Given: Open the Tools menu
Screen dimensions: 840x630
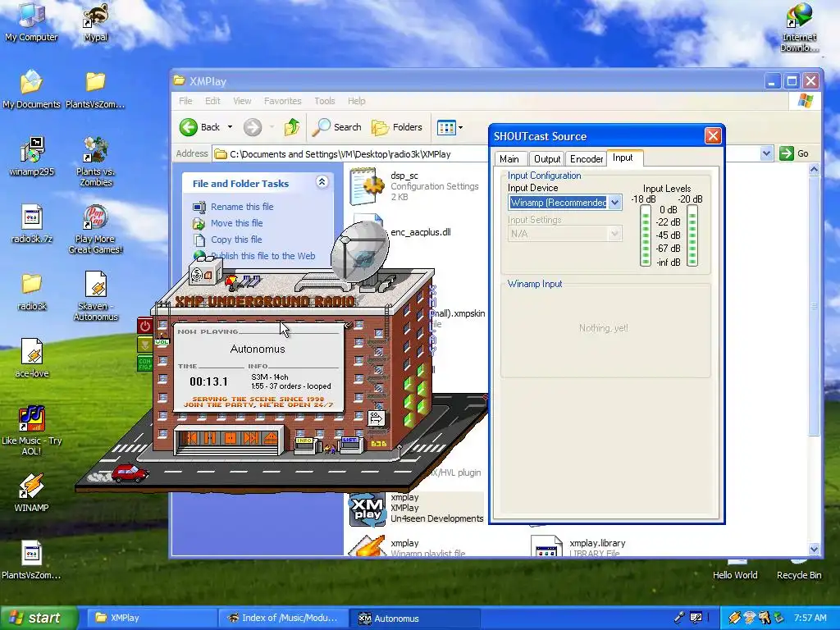Looking at the screenshot, I should tap(325, 101).
